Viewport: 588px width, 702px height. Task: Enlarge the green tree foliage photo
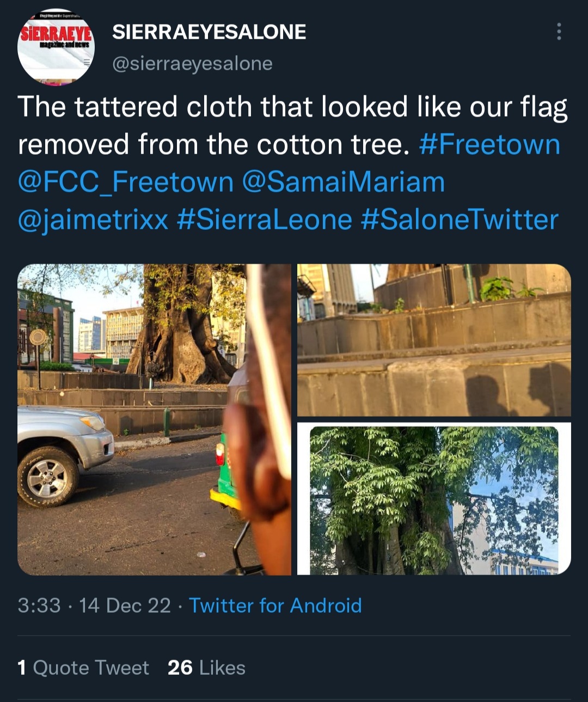(x=434, y=499)
